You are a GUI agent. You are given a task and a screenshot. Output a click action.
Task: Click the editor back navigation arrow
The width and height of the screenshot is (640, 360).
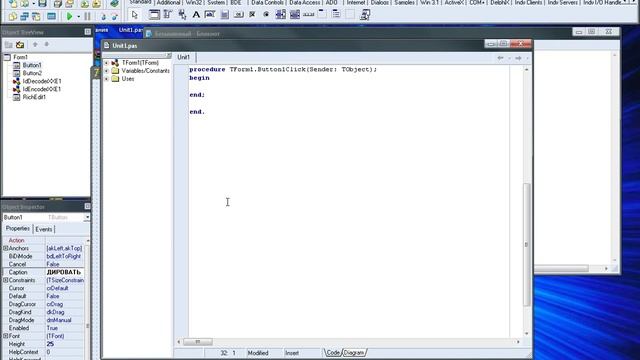coord(500,58)
